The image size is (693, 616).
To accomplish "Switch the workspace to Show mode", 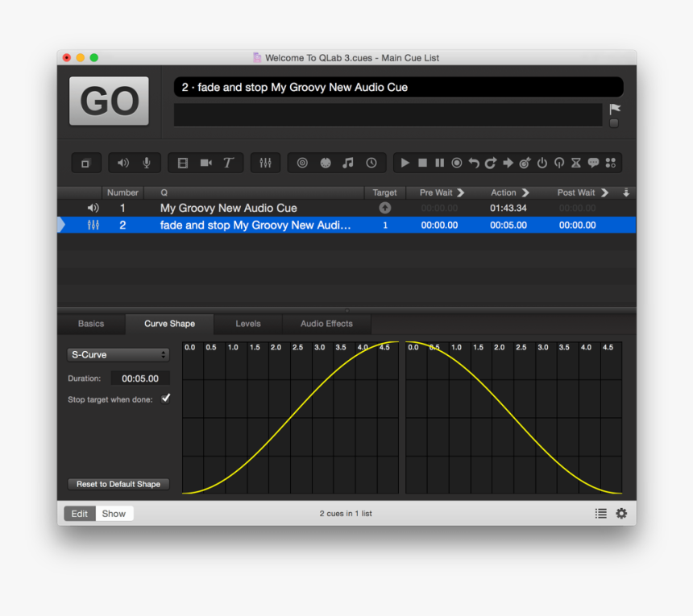I will point(114,513).
